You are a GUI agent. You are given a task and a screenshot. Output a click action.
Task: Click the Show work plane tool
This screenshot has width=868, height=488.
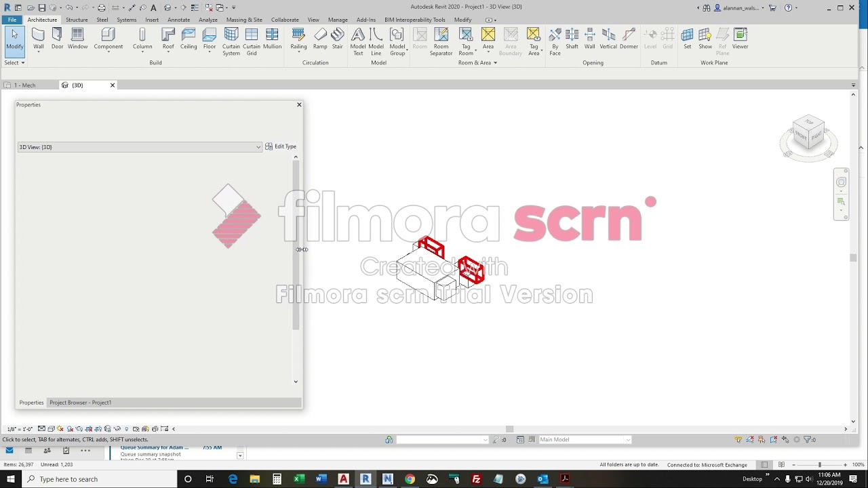pos(705,39)
